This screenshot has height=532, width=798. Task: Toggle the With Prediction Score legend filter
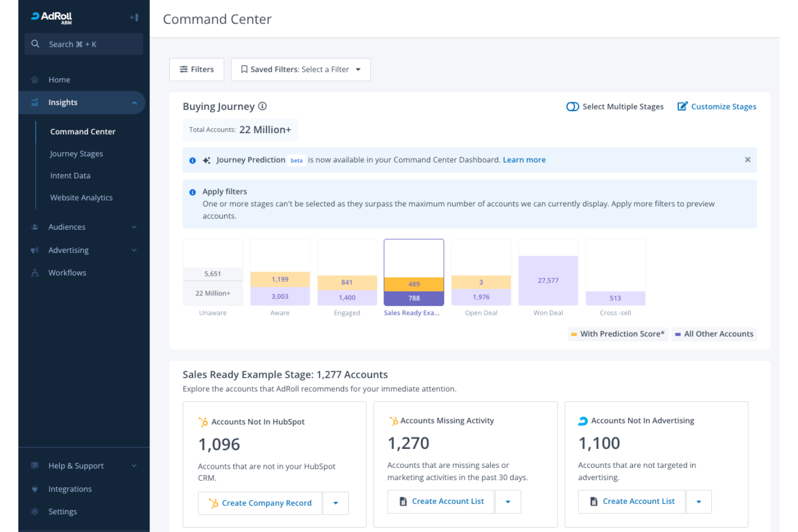click(x=618, y=334)
